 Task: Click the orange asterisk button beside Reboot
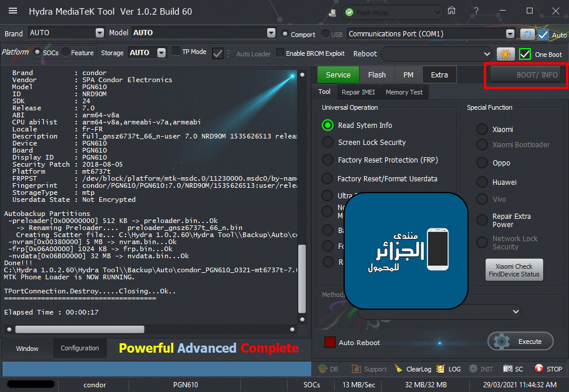505,53
